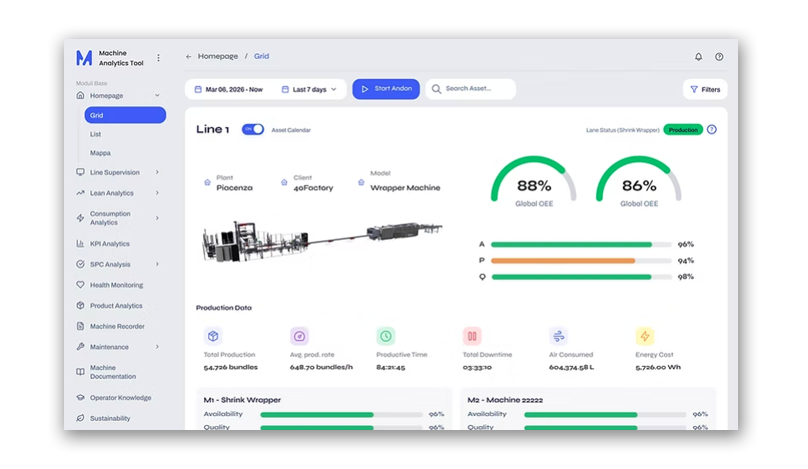Open Product Analytics page
Viewport: 808px width, 469px height.
coord(116,306)
